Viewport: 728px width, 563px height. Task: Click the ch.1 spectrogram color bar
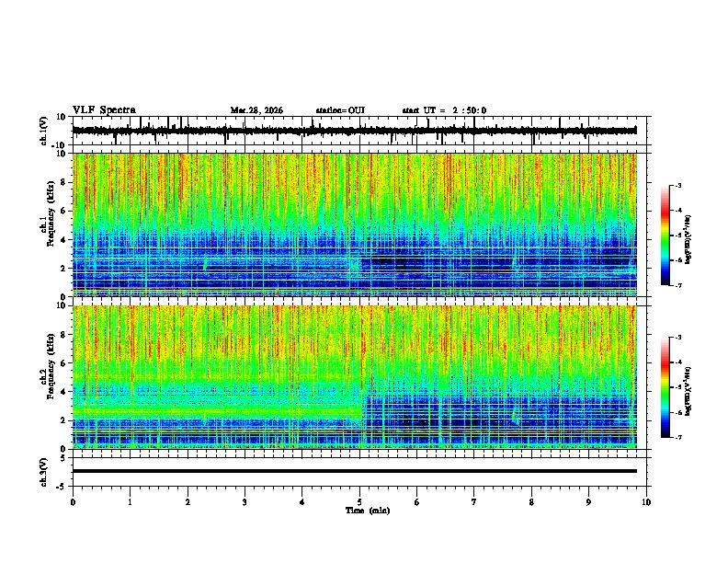(665, 235)
